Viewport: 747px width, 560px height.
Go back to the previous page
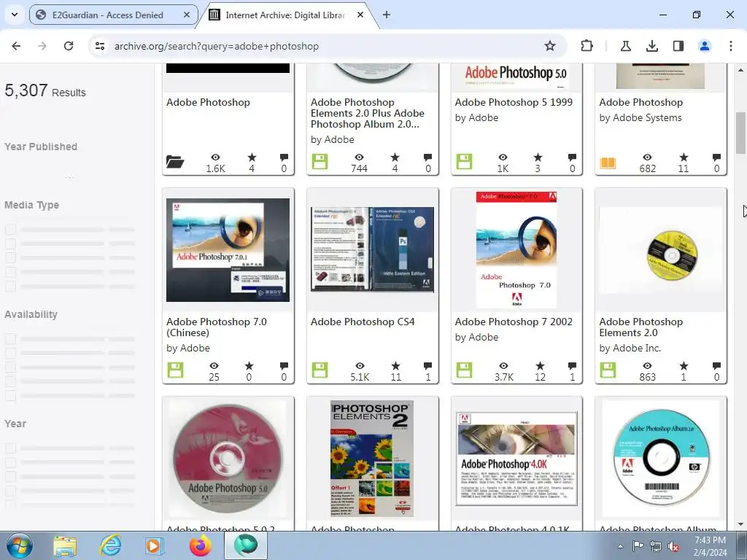point(16,46)
